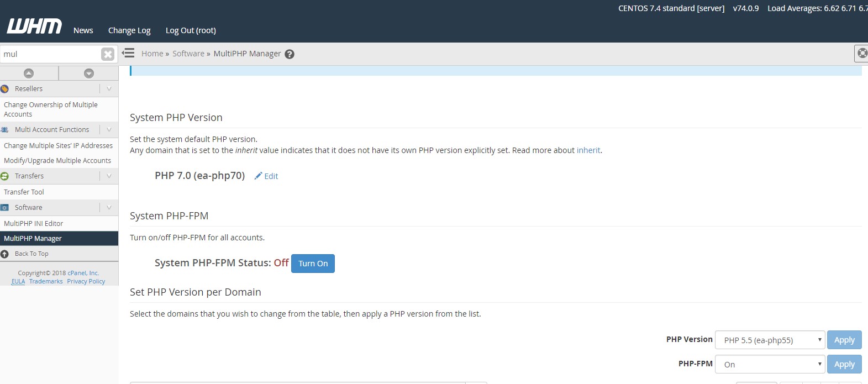Select MultiPHP INI Editor in sidebar
868x384 pixels.
[34, 224]
